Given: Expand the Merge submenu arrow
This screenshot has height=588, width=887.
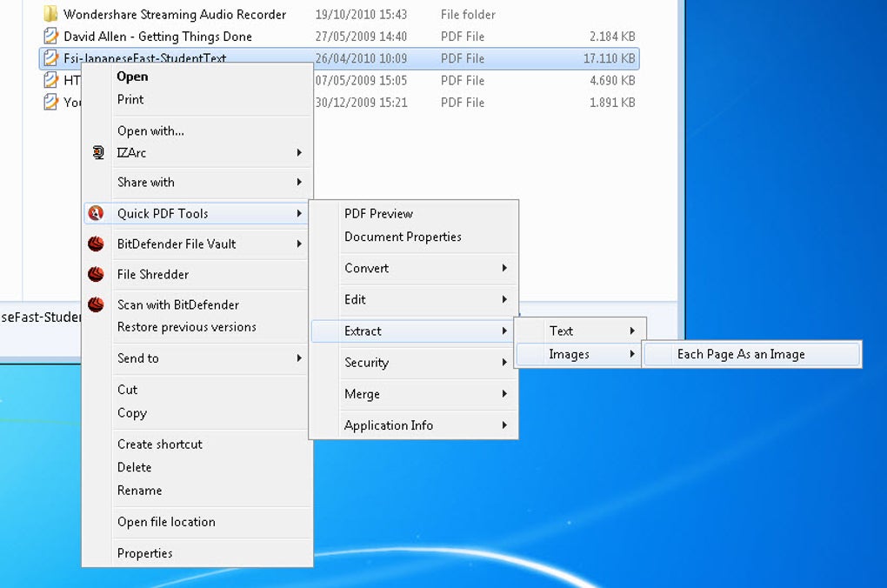Looking at the screenshot, I should (504, 393).
